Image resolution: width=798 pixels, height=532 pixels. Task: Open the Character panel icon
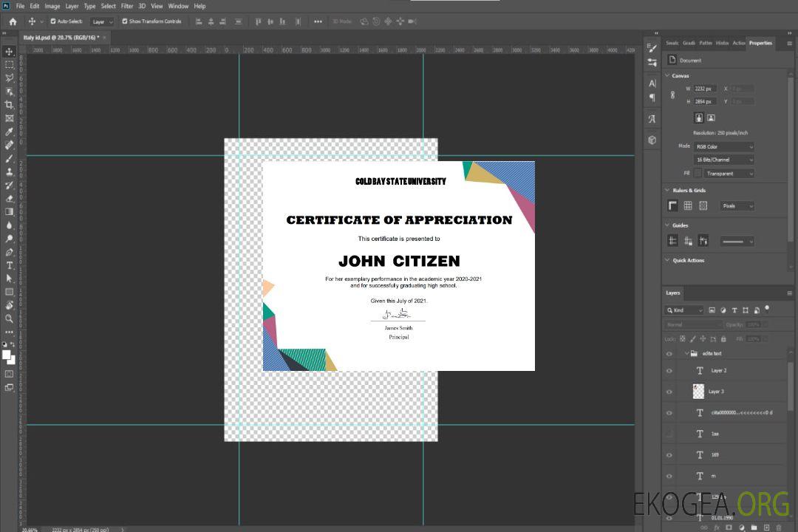pos(652,83)
